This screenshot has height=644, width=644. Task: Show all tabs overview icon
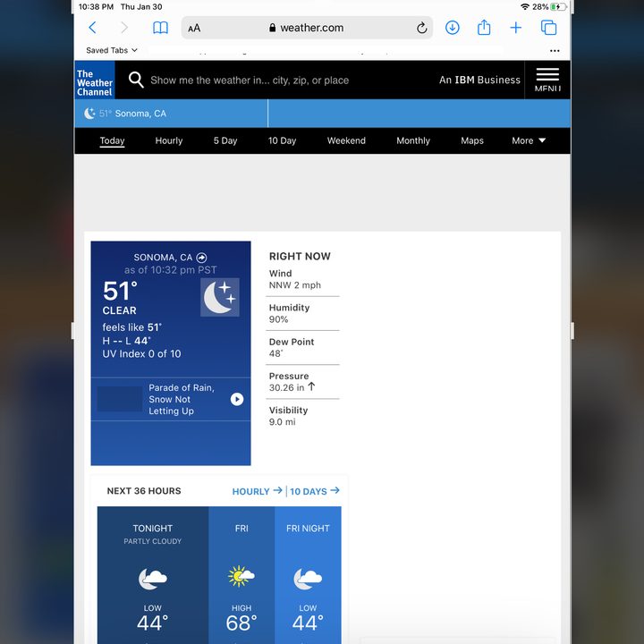tap(548, 28)
